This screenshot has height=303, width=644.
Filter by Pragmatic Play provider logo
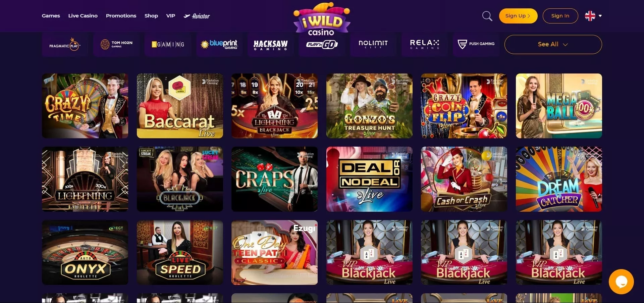point(65,44)
